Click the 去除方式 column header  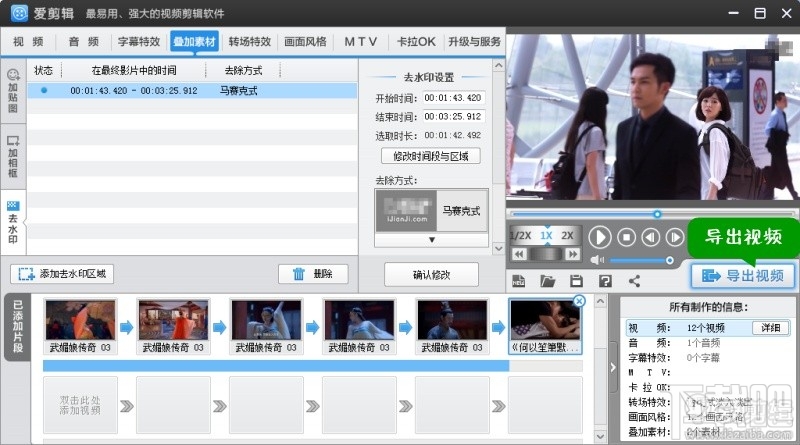(243, 70)
